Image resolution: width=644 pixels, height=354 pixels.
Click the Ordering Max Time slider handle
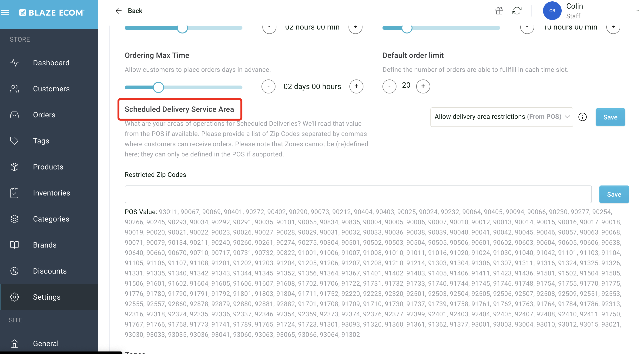click(x=158, y=87)
